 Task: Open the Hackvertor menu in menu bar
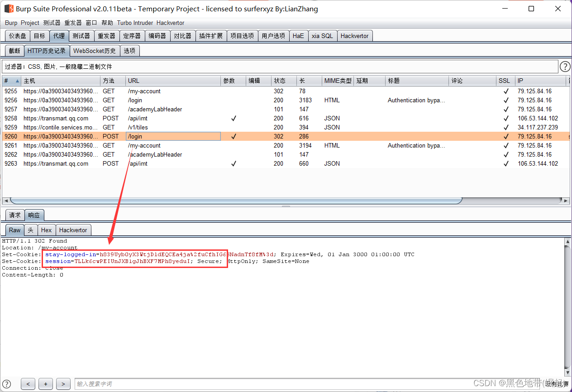[x=171, y=23]
